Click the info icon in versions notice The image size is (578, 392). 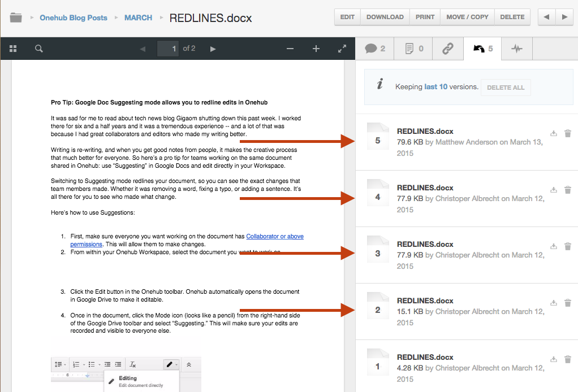pyautogui.click(x=379, y=84)
